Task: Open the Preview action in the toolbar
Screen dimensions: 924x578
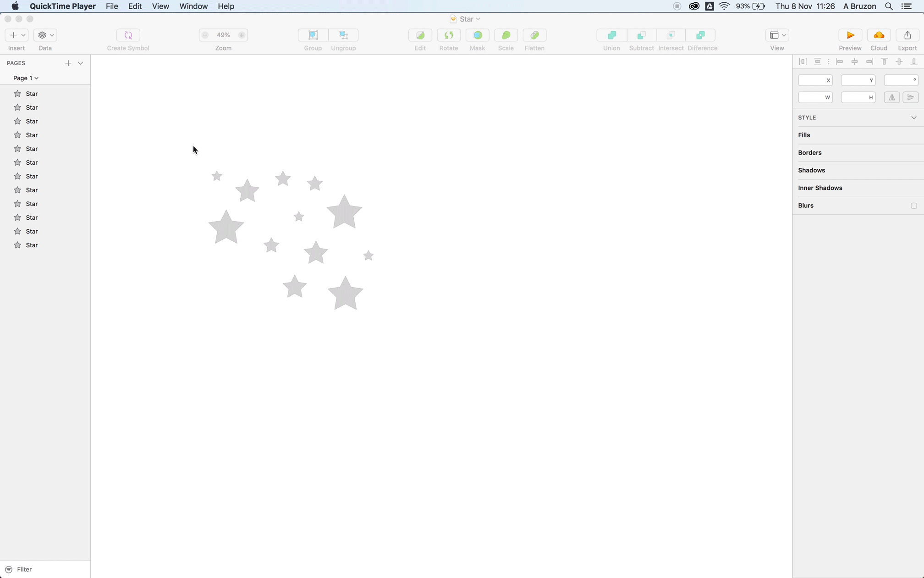Action: (850, 35)
